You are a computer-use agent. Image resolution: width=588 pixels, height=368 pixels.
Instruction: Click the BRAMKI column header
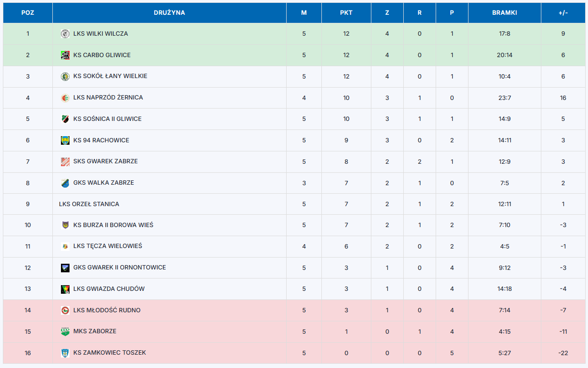pos(505,13)
